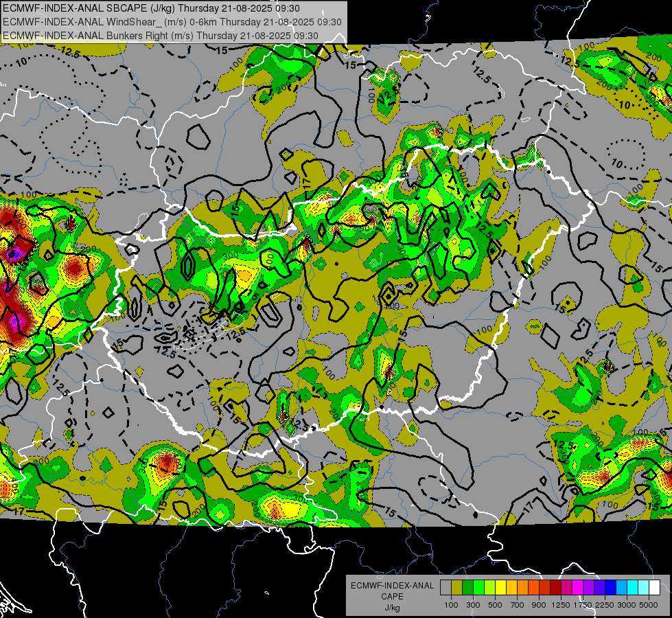Select the bright magenta swatch before 1750
This screenshot has width=672, height=618.
(x=578, y=588)
